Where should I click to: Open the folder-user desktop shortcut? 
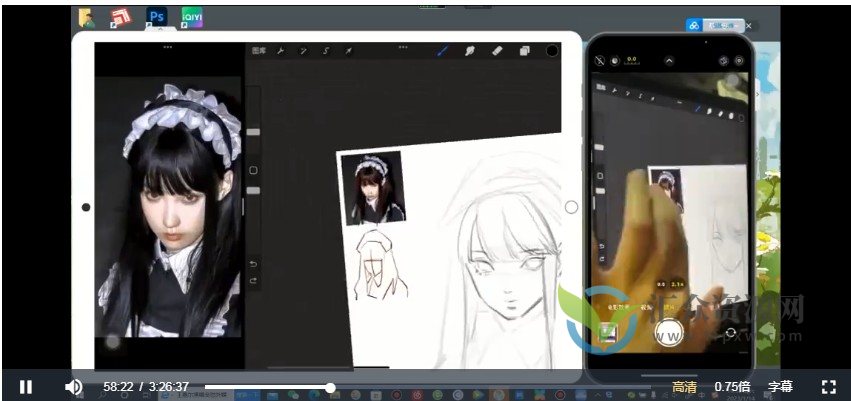[86, 18]
